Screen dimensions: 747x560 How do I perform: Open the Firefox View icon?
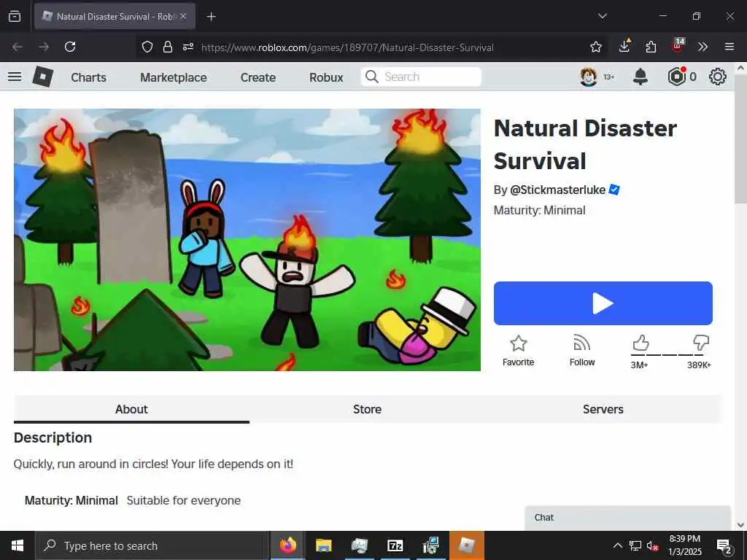(15, 16)
